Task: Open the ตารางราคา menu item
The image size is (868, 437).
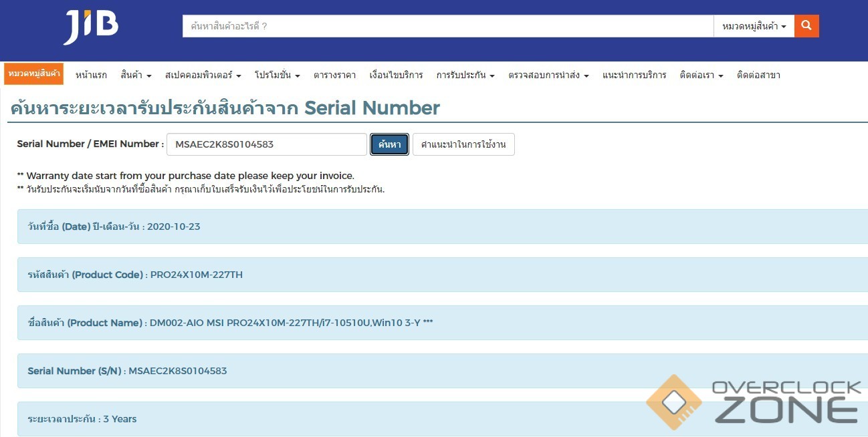Action: coord(334,75)
